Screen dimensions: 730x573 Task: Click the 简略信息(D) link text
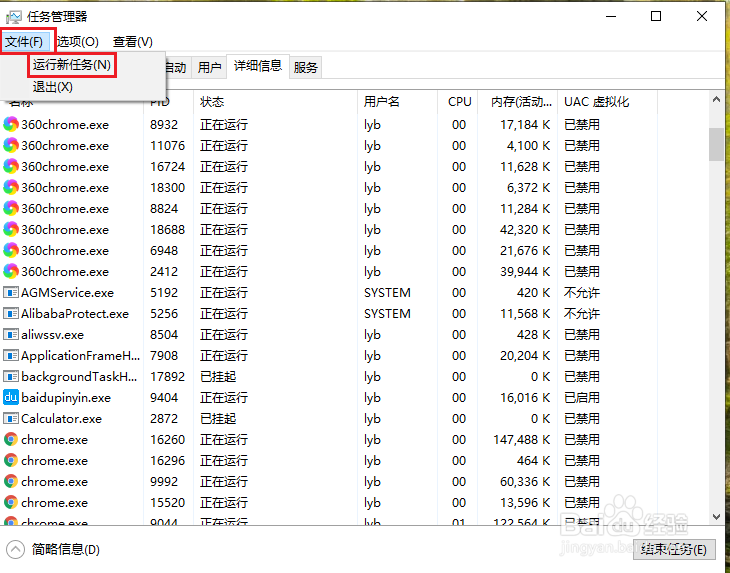[66, 550]
